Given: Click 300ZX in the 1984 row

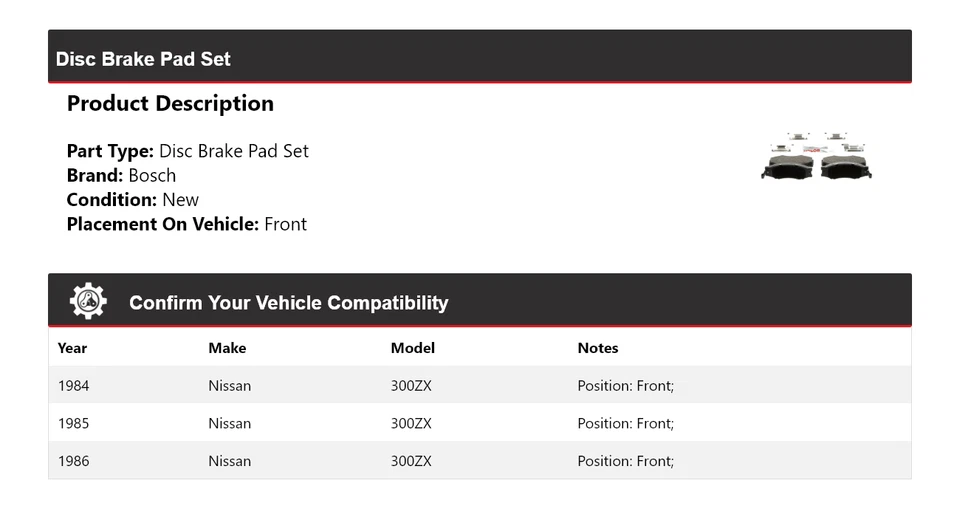Looking at the screenshot, I should [411, 386].
